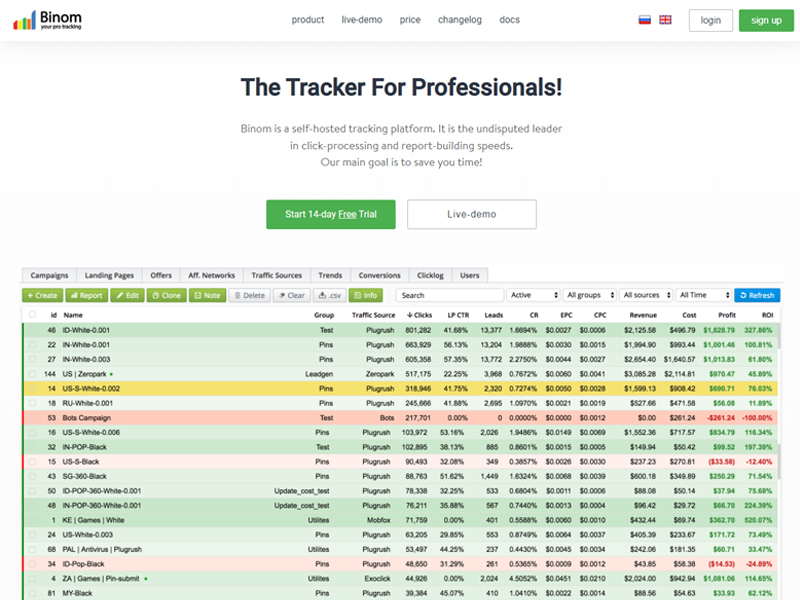Export campaigns with the .csv button
800x600 pixels.
[x=330, y=295]
